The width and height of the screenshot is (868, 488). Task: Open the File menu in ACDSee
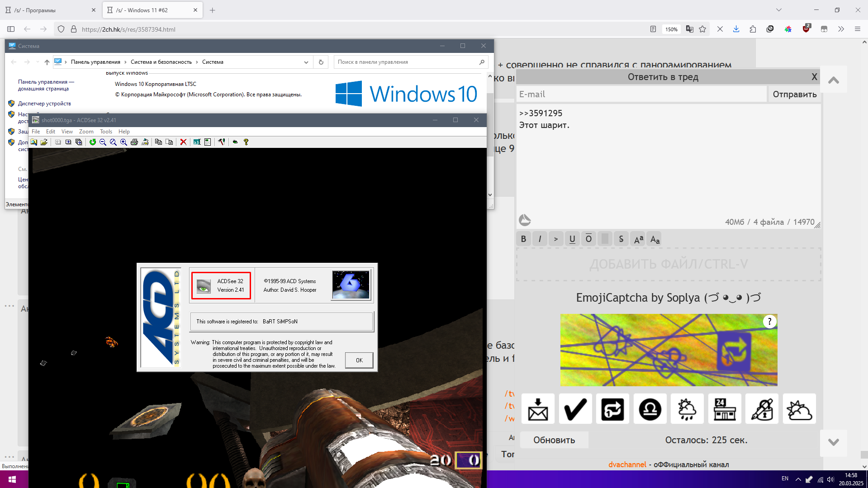[x=36, y=132]
